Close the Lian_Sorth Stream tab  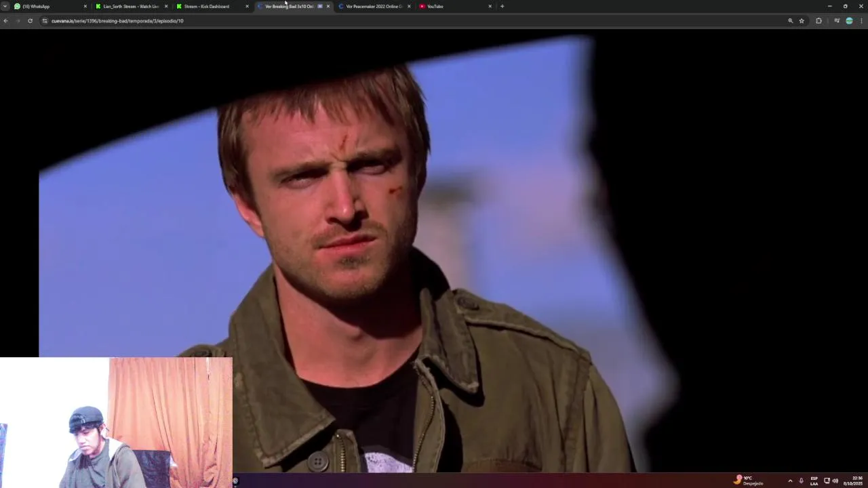coord(166,6)
